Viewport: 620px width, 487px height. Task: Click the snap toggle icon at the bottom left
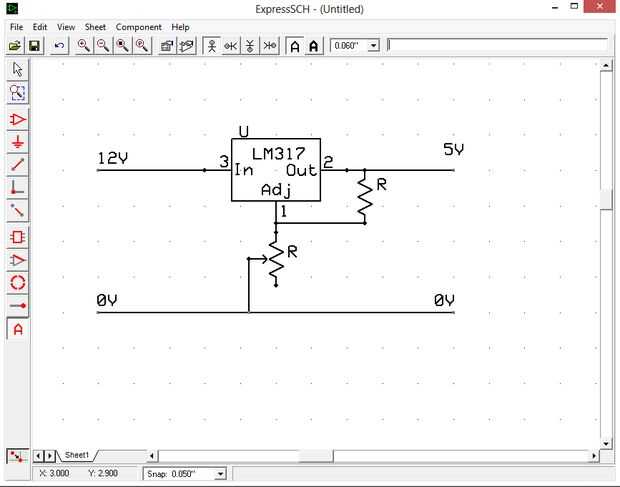click(17, 457)
